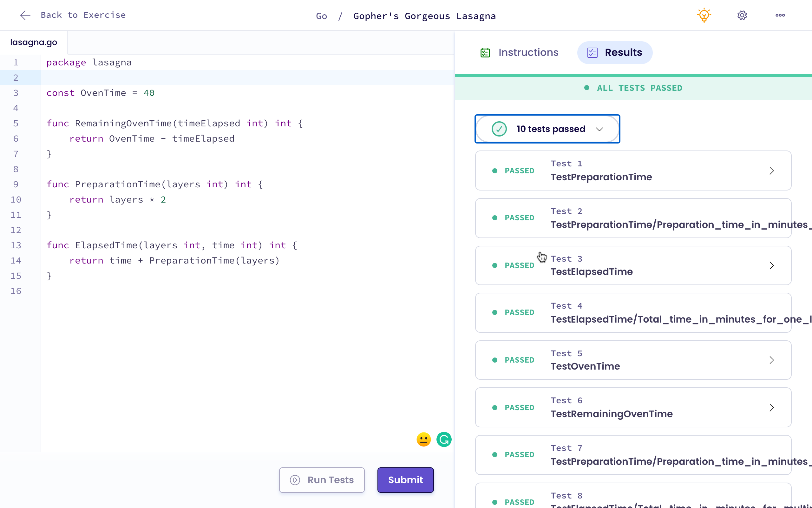Click the package lasagna line

point(89,63)
